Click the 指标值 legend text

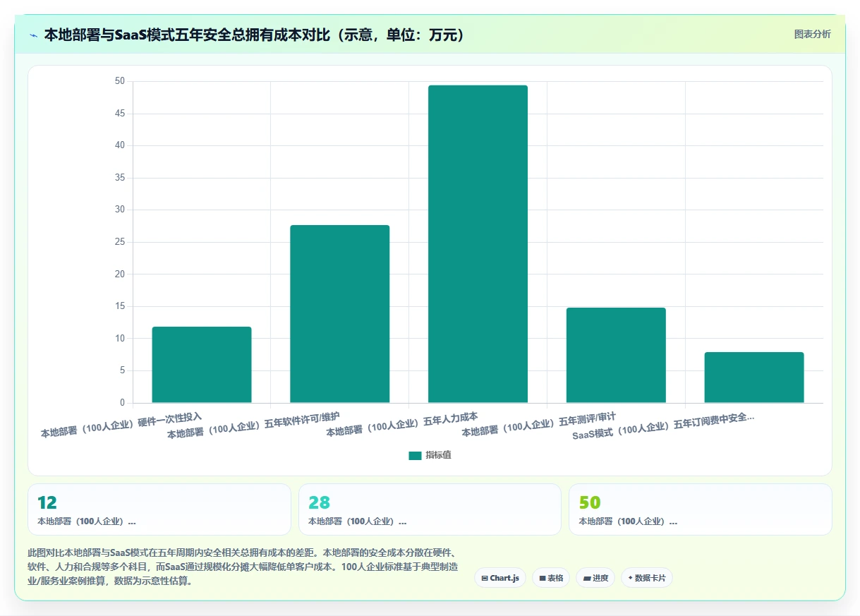438,455
